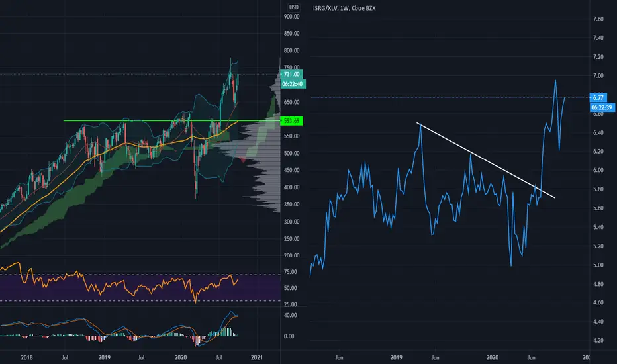Click the 250.00 price axis label
This screenshot has height=364, width=617.
[291, 239]
